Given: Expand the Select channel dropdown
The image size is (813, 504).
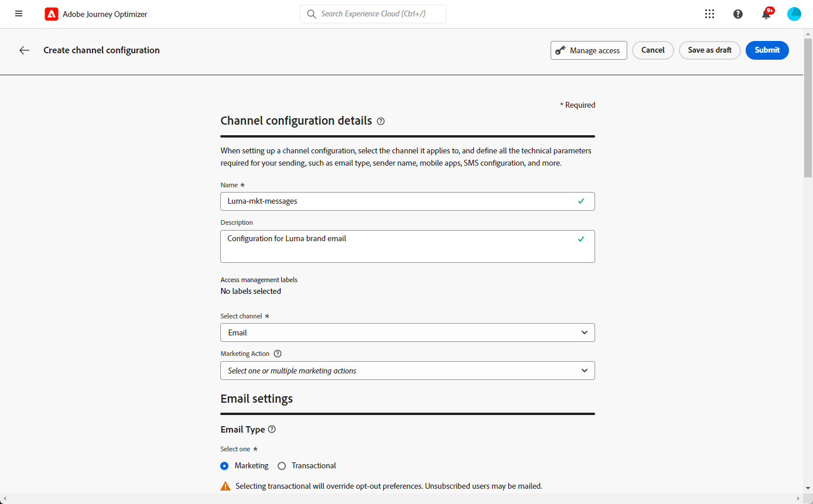Looking at the screenshot, I should (x=408, y=332).
